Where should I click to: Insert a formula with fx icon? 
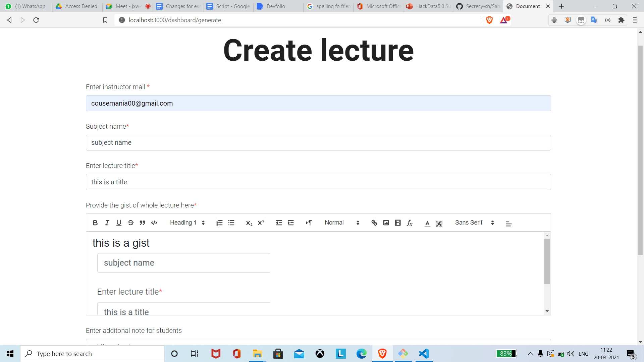click(x=410, y=223)
